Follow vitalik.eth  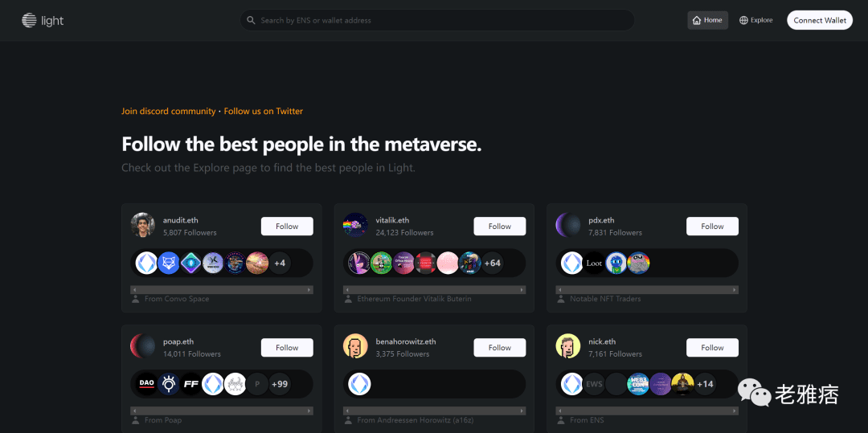(500, 227)
